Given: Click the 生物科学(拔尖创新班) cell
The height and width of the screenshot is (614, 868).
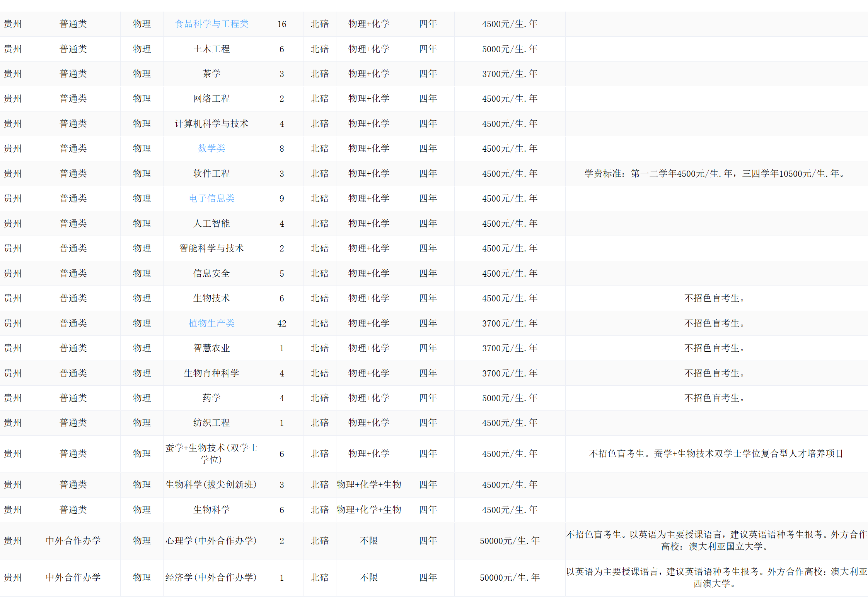Looking at the screenshot, I should tap(211, 485).
